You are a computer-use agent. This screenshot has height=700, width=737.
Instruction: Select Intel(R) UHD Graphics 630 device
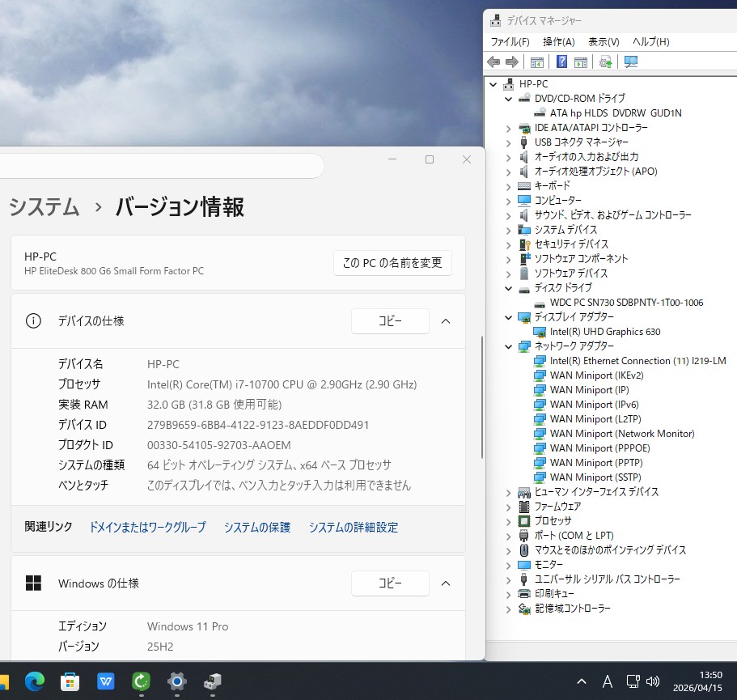coord(604,332)
